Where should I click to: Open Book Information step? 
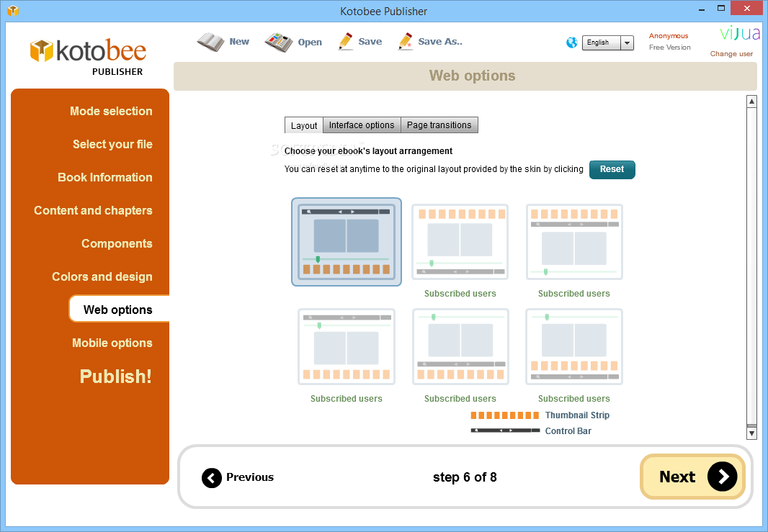point(104,177)
